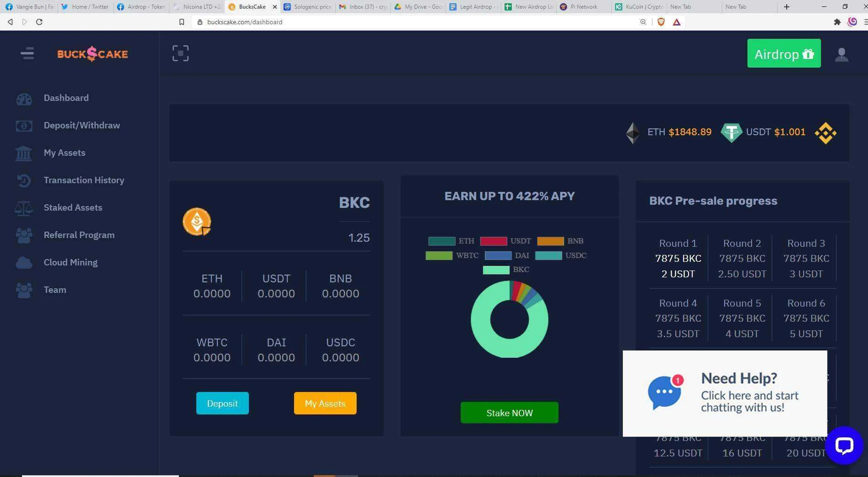
Task: Switch to the My Drive tab
Action: tap(418, 6)
